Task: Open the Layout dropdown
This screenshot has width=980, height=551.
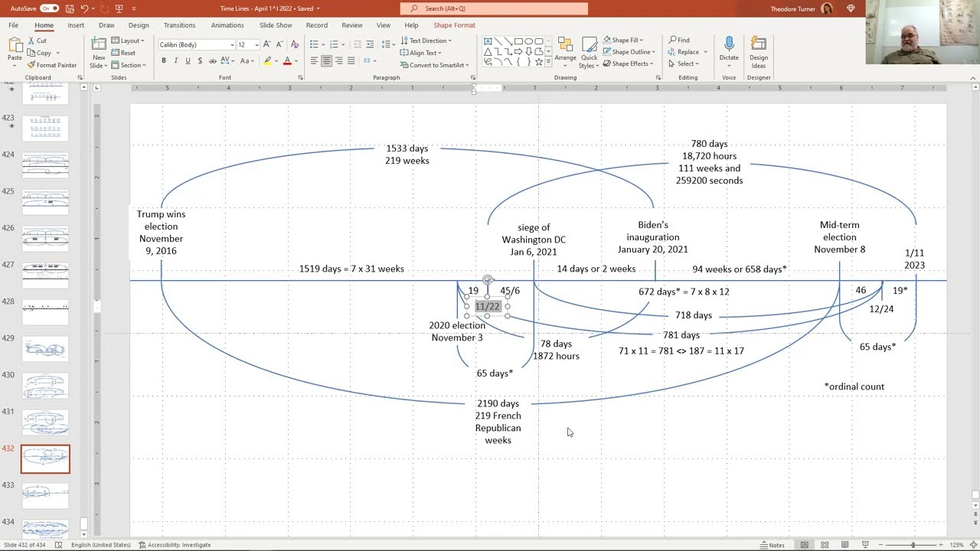Action: [x=129, y=41]
